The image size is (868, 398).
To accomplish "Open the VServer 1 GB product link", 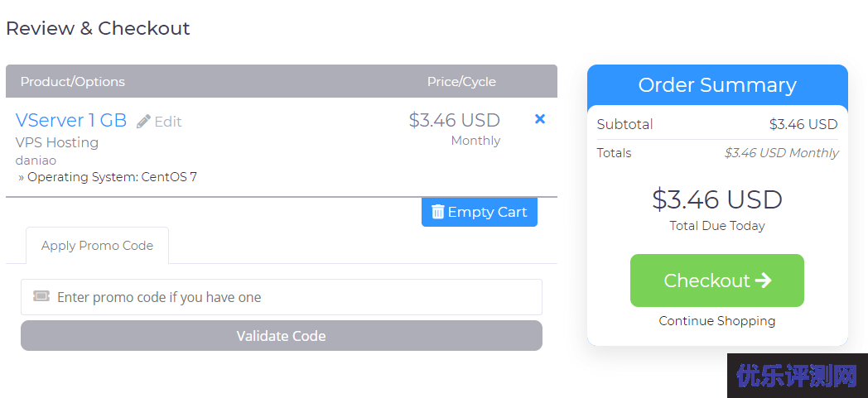I will point(71,120).
